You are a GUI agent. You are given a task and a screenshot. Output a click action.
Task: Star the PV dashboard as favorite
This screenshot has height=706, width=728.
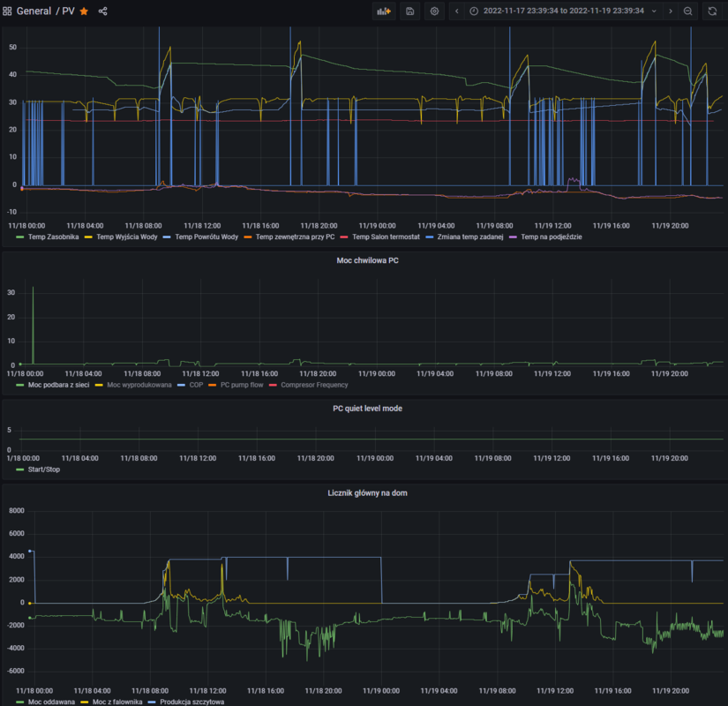84,11
